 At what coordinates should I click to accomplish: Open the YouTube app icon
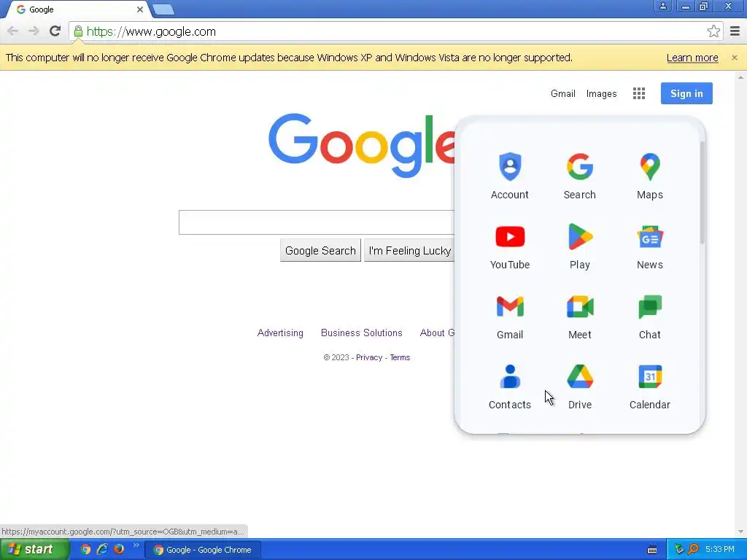click(x=510, y=246)
